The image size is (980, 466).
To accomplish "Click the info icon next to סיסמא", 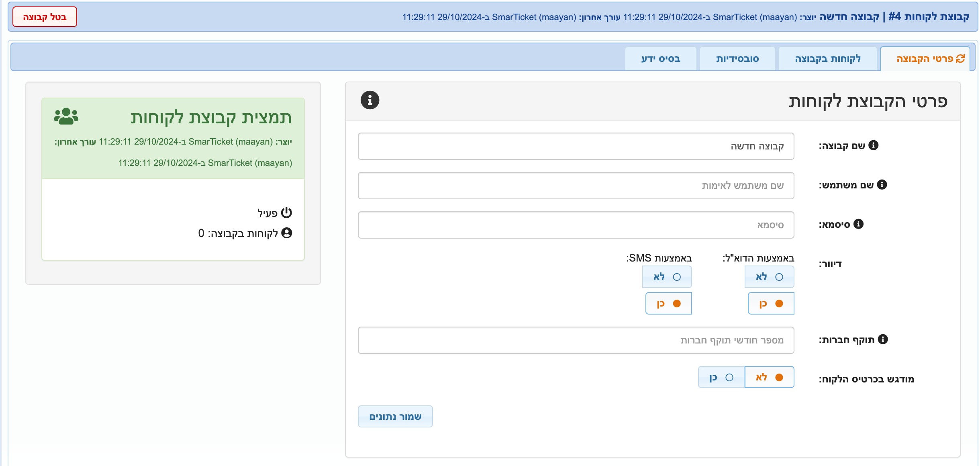I will [x=858, y=224].
